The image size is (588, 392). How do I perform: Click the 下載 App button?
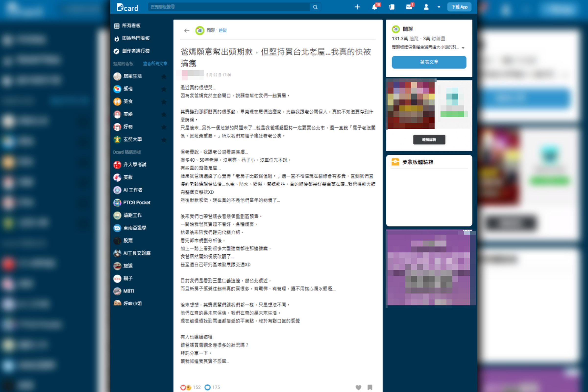[459, 7]
